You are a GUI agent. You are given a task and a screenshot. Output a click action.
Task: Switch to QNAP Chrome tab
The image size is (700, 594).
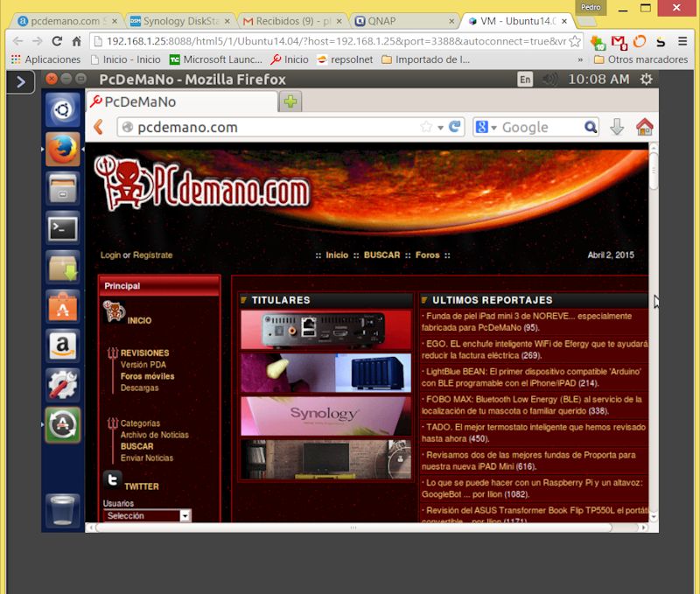pyautogui.click(x=404, y=21)
